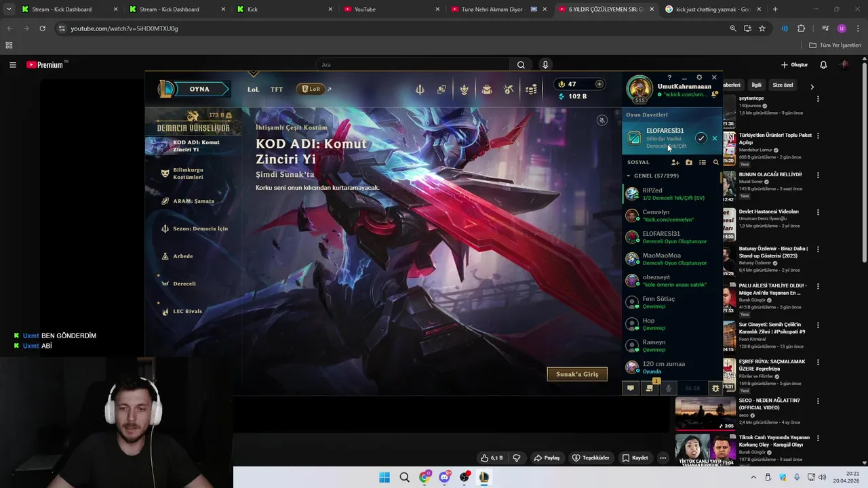Click friend RIPZed in the list
This screenshot has height=488, width=868.
pyautogui.click(x=671, y=194)
